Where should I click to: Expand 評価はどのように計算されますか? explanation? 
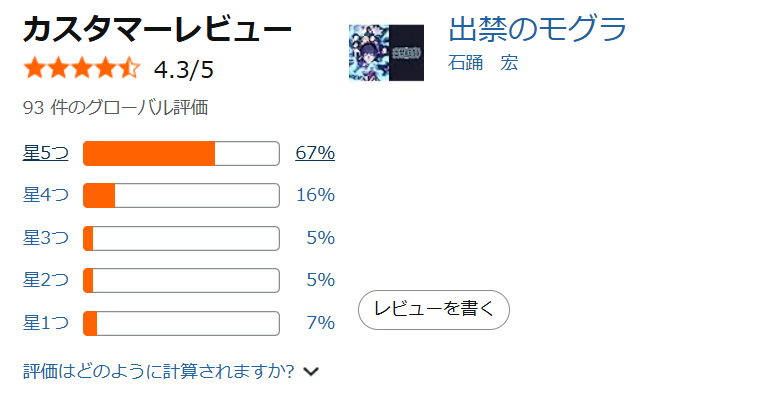coord(159,371)
